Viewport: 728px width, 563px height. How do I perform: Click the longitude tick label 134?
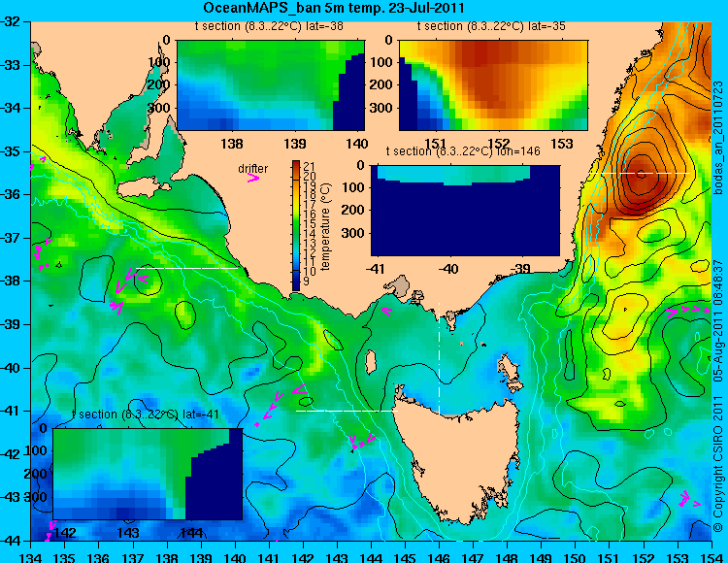click(x=31, y=557)
